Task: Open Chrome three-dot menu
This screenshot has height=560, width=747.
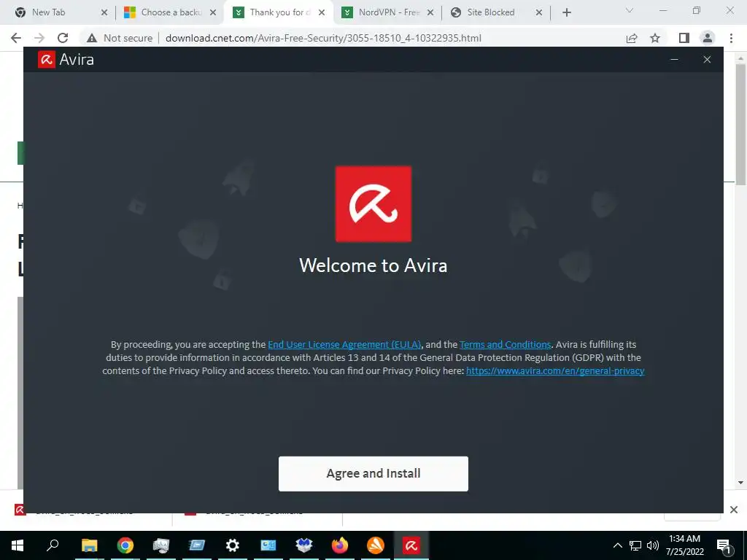Action: point(731,38)
